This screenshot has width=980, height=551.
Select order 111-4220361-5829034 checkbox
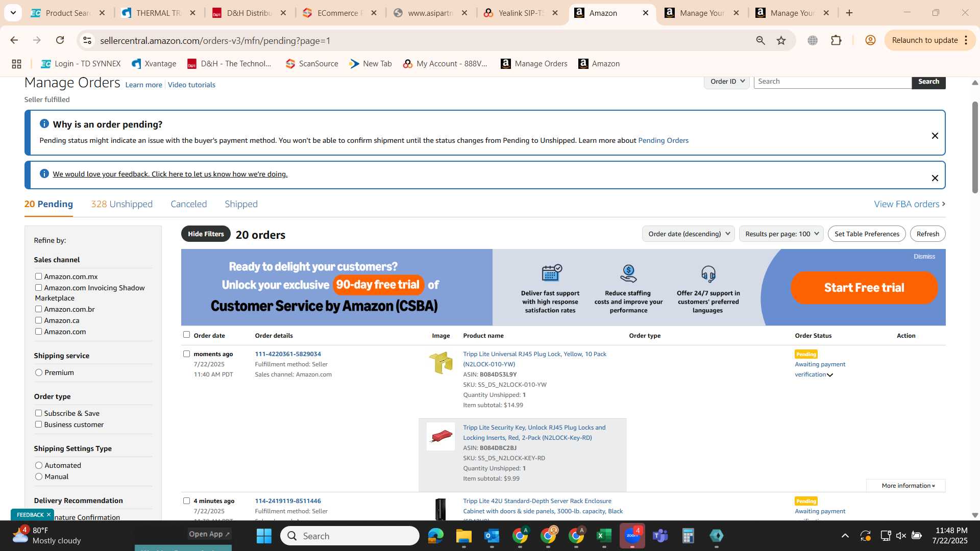point(186,354)
